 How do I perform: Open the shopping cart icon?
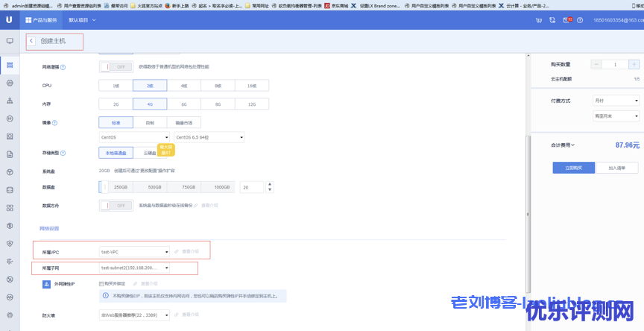[x=538, y=20]
